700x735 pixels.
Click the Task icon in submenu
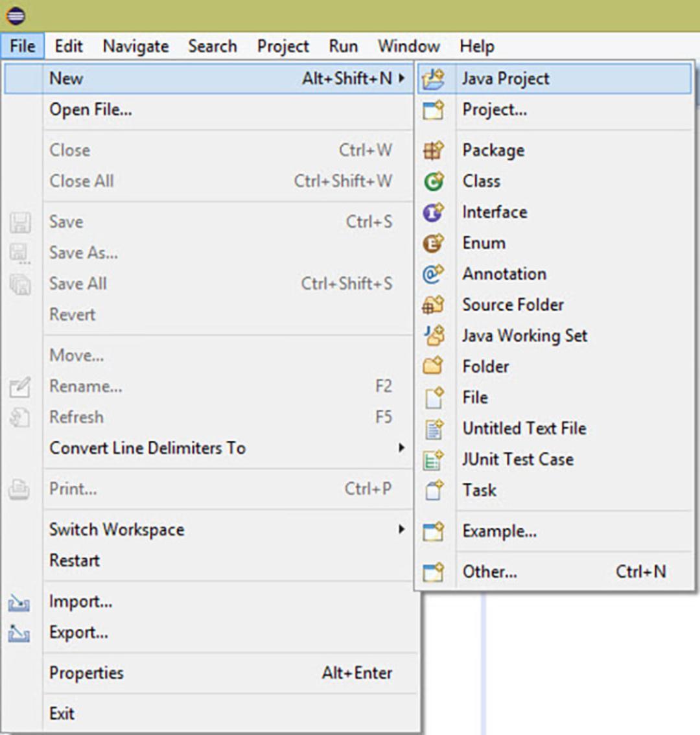(433, 490)
